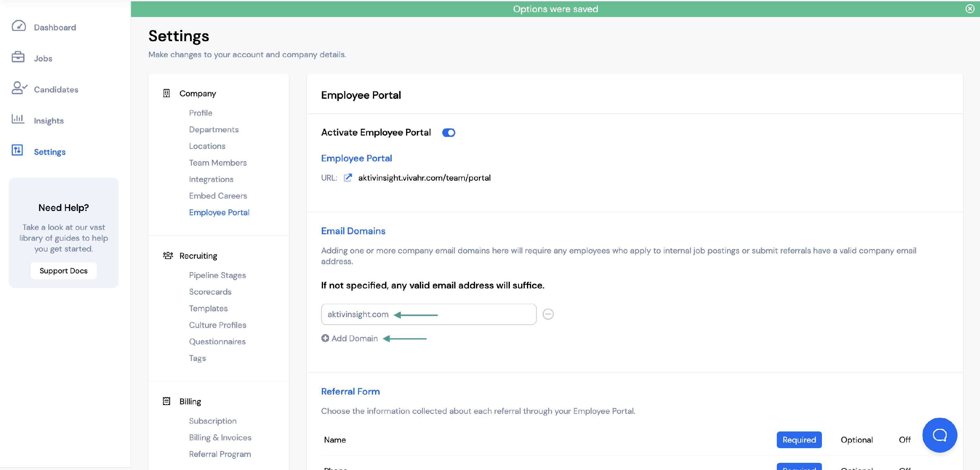Open Embed Careers settings
The width and height of the screenshot is (980, 470).
218,196
